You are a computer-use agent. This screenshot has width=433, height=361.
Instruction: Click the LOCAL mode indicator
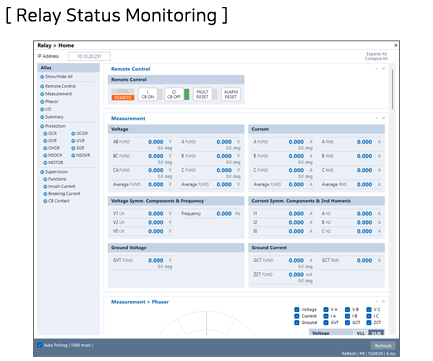[x=123, y=91]
